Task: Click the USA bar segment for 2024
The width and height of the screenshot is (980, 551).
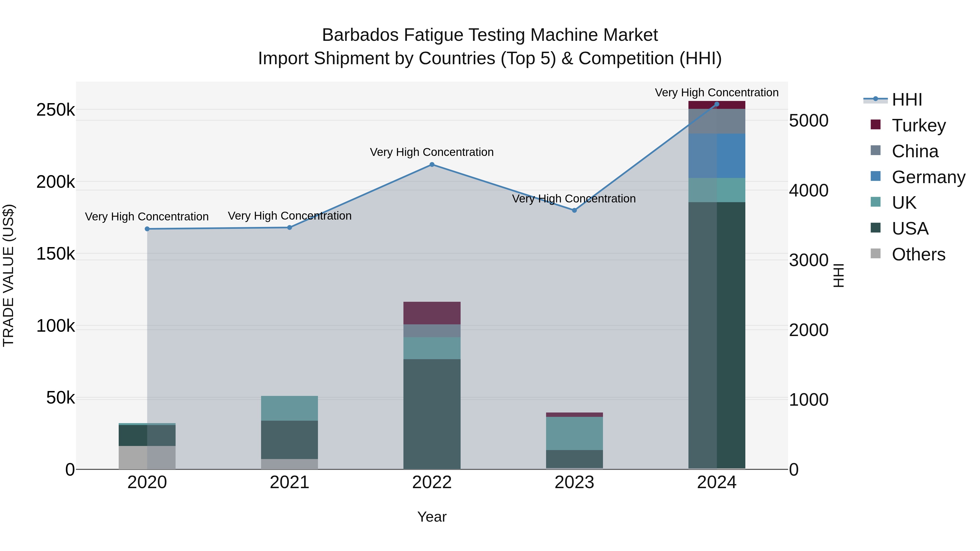Action: tap(717, 335)
